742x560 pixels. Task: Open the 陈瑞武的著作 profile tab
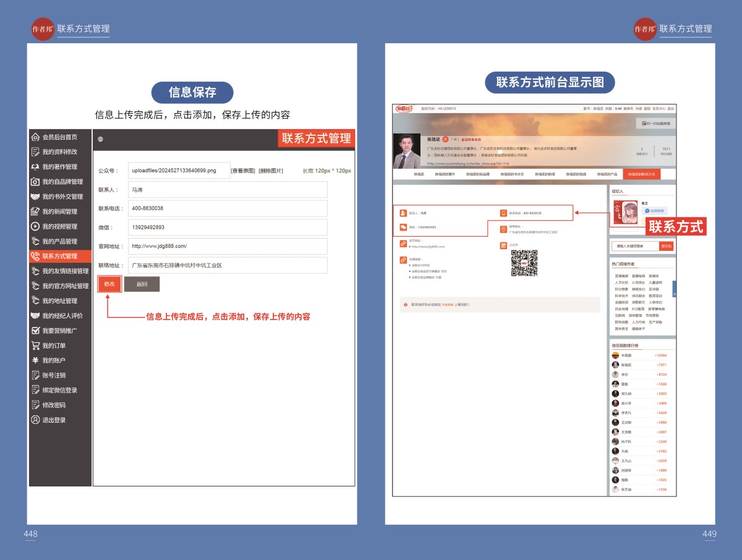(x=445, y=174)
